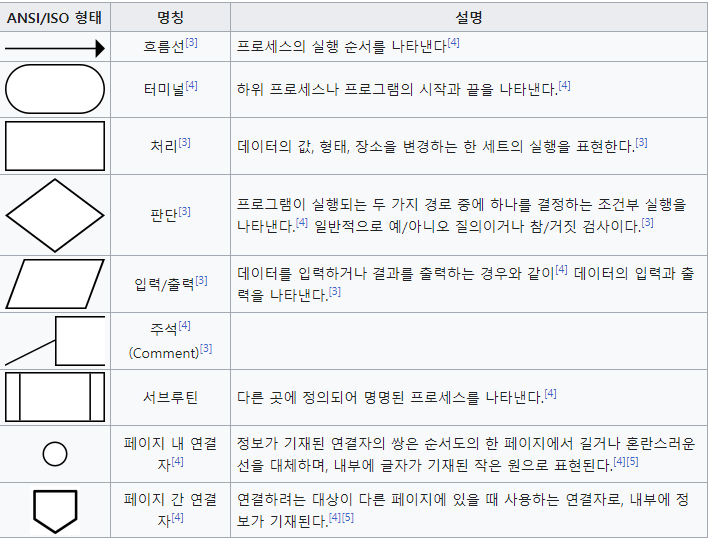Open footnote [3] after '력을 나타낸다.'
710x540 pixels.
pyautogui.click(x=335, y=292)
